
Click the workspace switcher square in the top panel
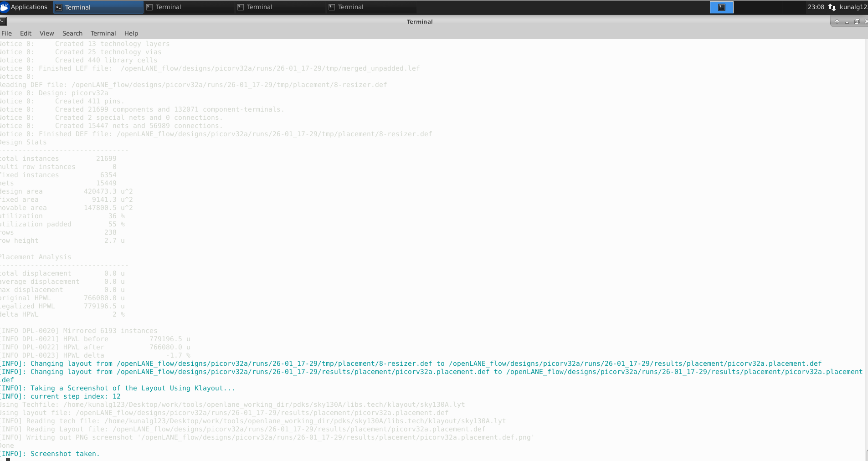pyautogui.click(x=721, y=7)
